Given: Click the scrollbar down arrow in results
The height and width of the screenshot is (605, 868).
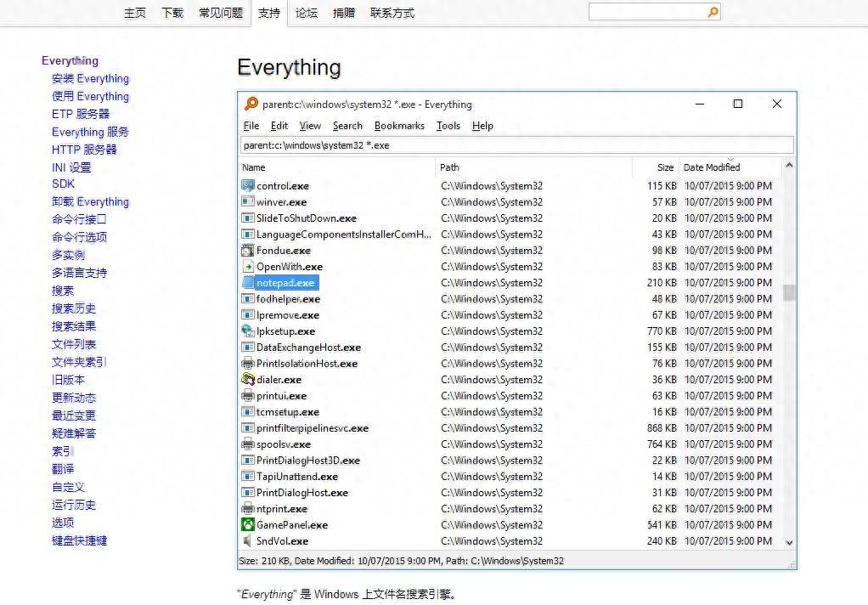Looking at the screenshot, I should tap(789, 542).
